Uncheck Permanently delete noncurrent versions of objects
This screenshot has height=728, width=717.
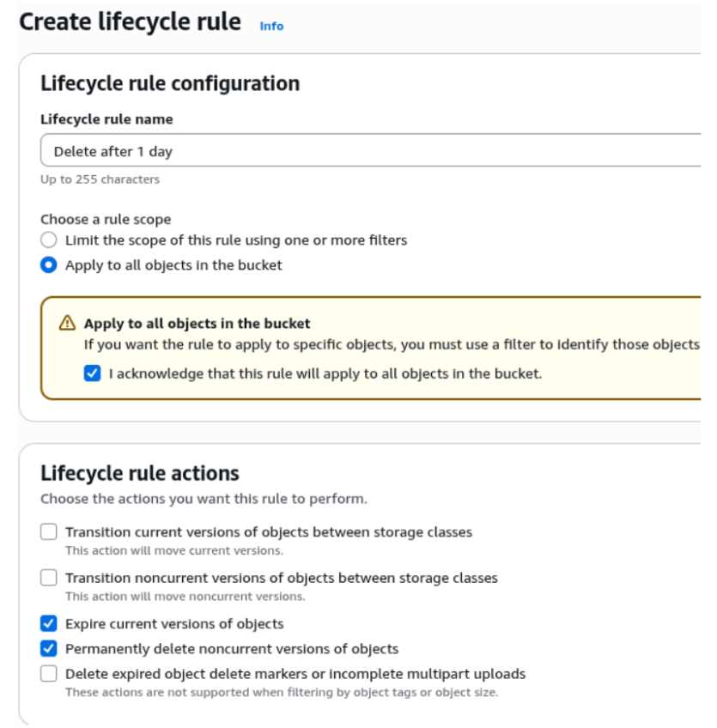coord(48,648)
